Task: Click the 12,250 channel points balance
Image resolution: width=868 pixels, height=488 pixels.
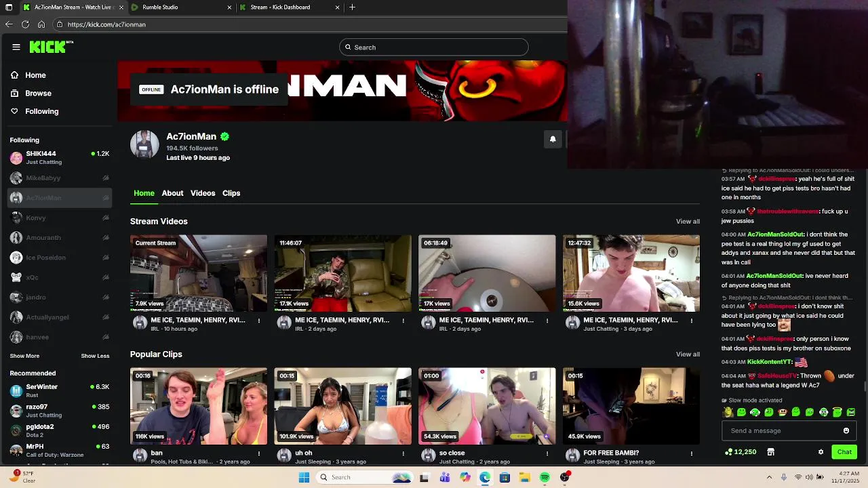Action: pos(741,452)
